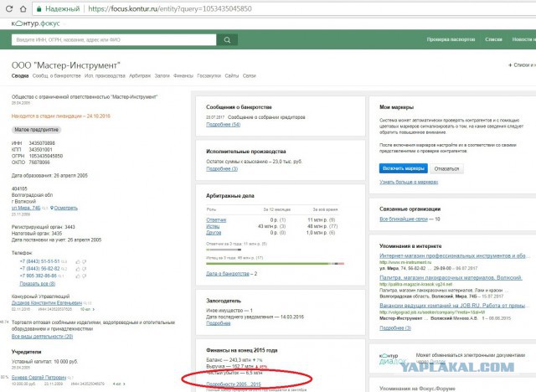Dislike the phone +7 905 392-86-86

[x=84, y=276]
